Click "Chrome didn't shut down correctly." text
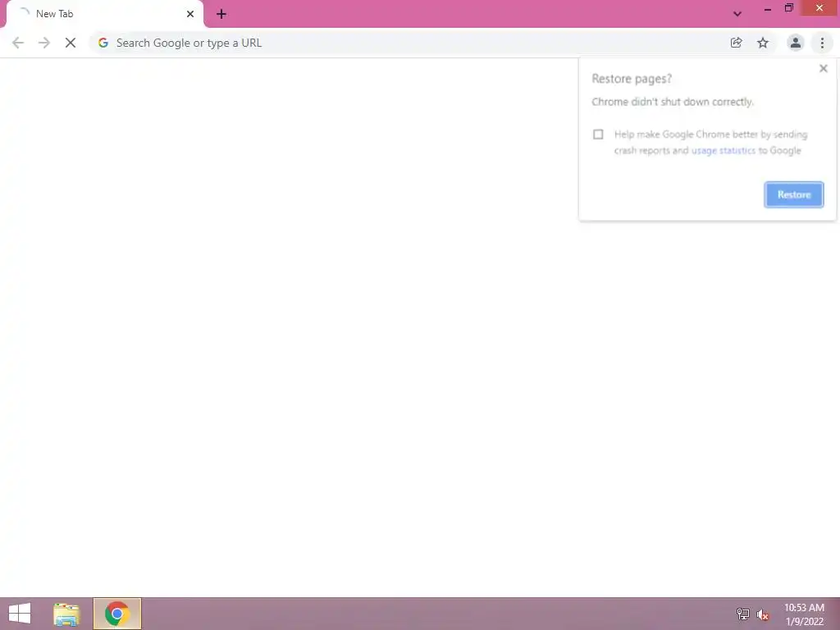 [673, 102]
